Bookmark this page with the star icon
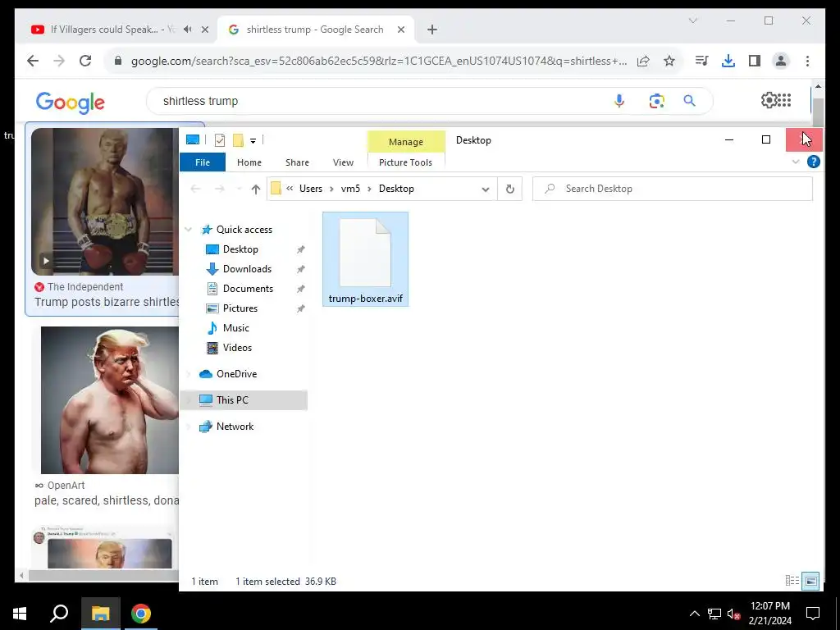Screen dimensions: 840x630 click(x=669, y=61)
